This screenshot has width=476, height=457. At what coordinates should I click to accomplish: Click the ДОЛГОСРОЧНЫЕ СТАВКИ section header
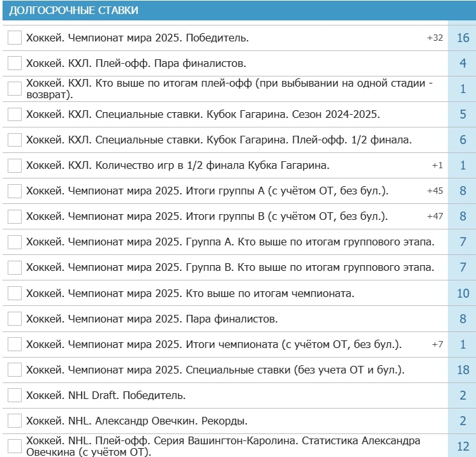(x=239, y=10)
